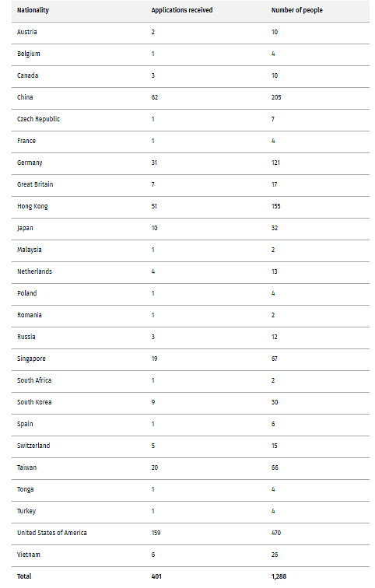Select Great Britain in the table
Screen dimensions: 375x588
35,184
